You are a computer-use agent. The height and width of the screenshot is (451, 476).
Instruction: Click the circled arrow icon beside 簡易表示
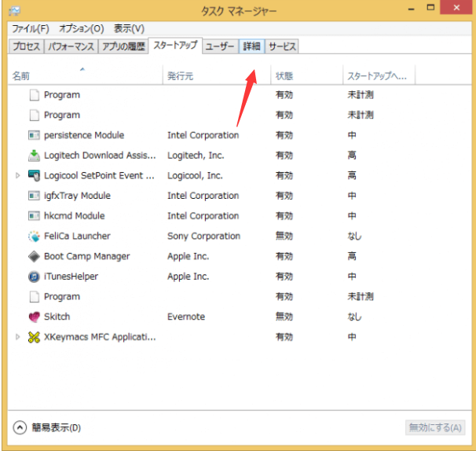pyautogui.click(x=20, y=427)
